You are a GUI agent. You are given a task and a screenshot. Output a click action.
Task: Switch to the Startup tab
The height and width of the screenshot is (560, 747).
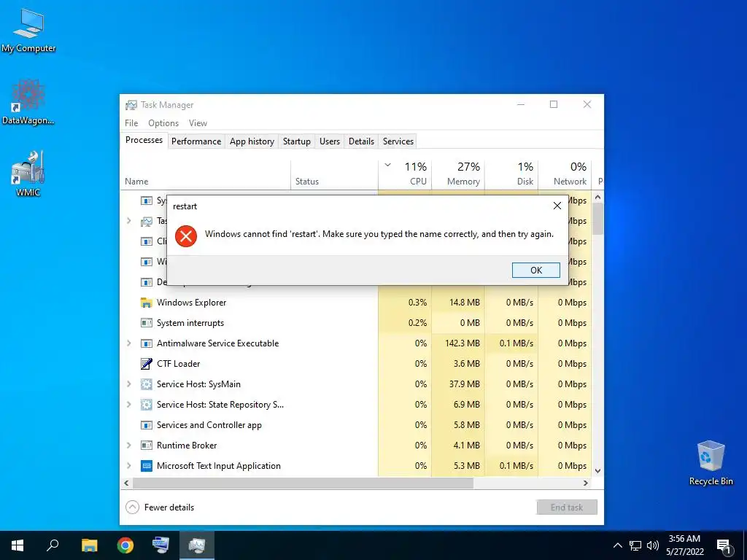click(x=297, y=141)
